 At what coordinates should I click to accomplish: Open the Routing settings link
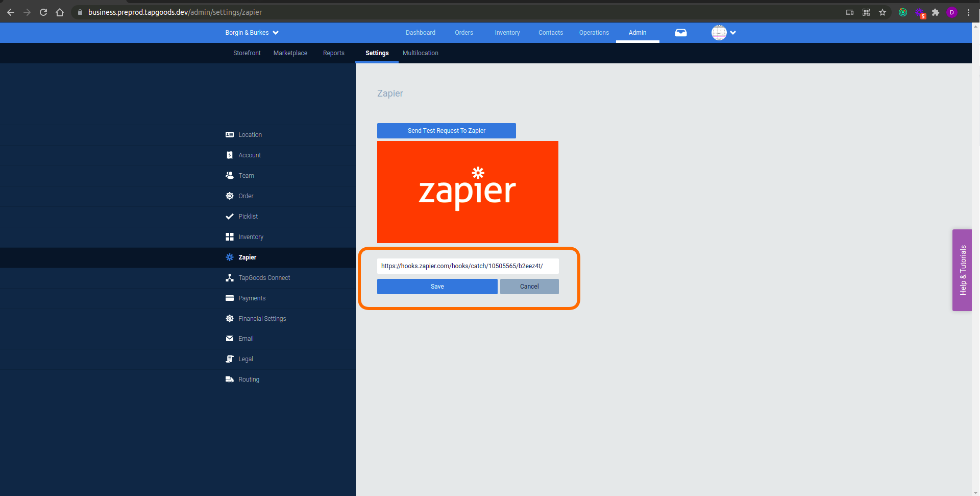[249, 380]
